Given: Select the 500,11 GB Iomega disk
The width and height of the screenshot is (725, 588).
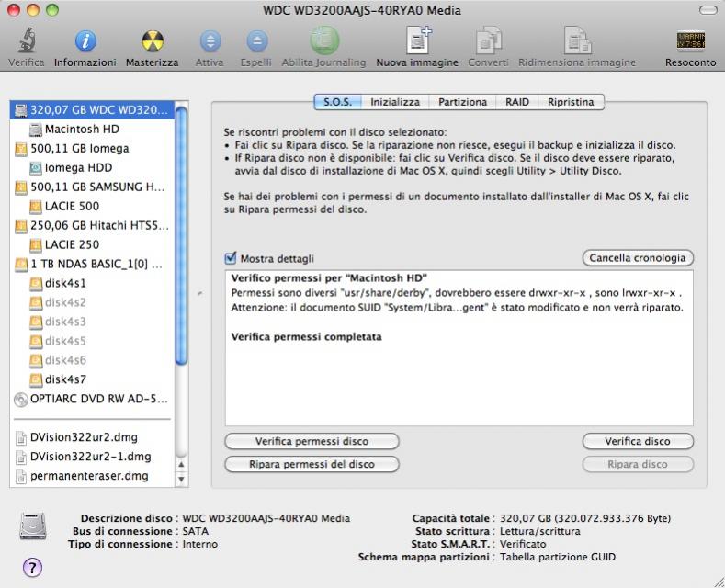Looking at the screenshot, I should [92, 149].
